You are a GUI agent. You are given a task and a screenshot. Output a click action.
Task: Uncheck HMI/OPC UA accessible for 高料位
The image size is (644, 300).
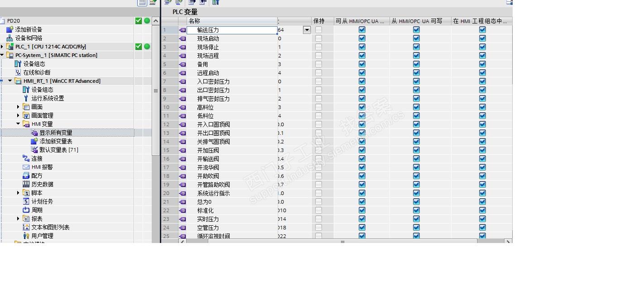click(x=362, y=107)
